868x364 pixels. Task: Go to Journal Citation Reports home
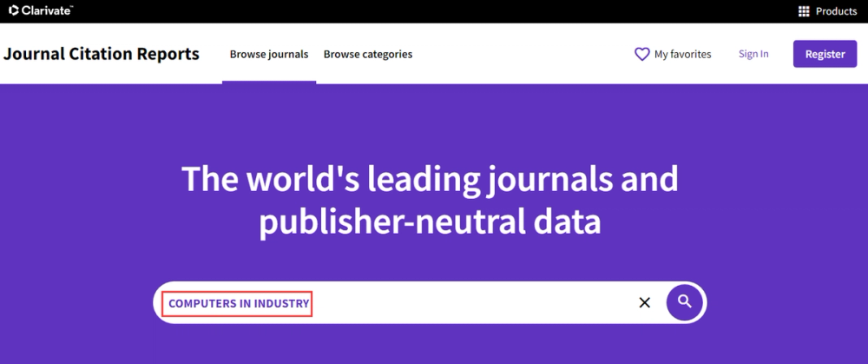tap(102, 54)
